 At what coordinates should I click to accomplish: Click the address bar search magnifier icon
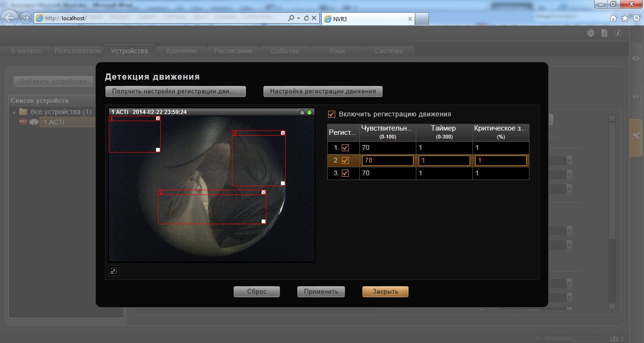pos(291,18)
